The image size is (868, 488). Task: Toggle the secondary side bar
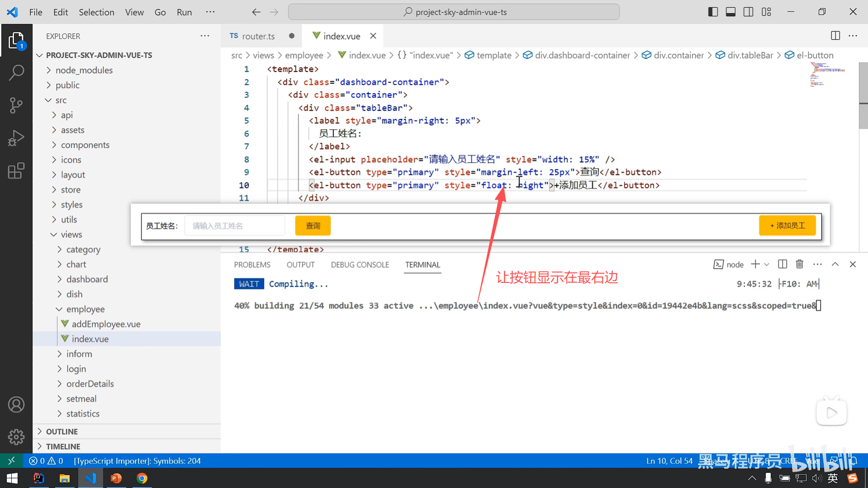click(748, 12)
